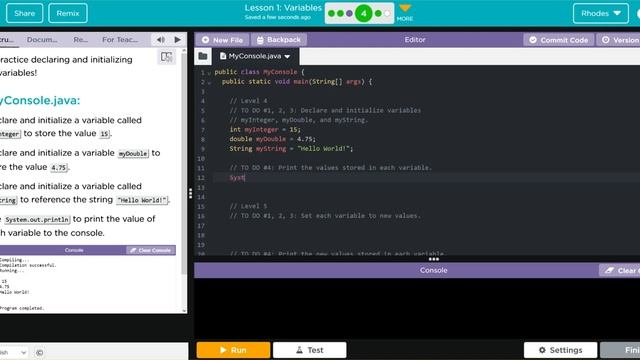Open the For Teachers tab
The image size is (640, 360).
pos(120,40)
